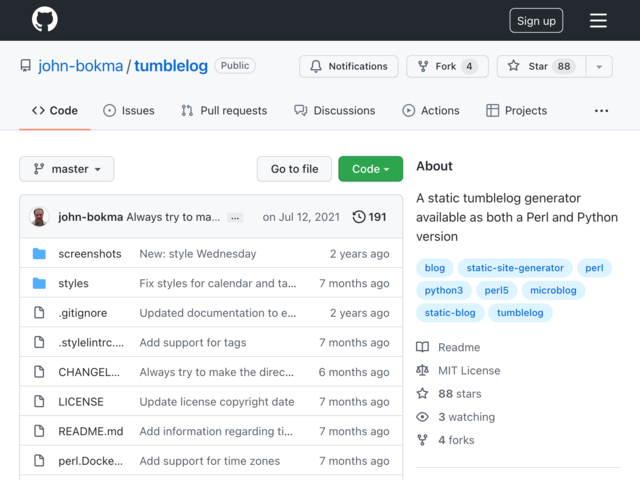Select the microblog topic tag

[x=553, y=290]
